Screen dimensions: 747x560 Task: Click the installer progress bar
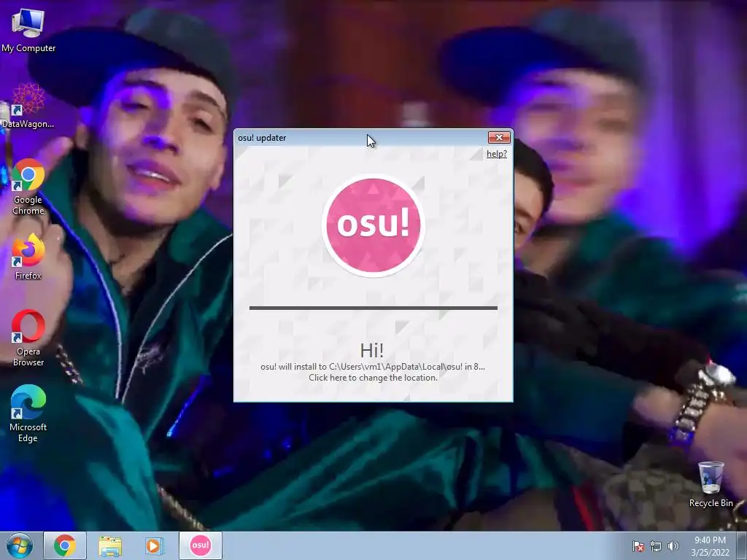click(373, 308)
